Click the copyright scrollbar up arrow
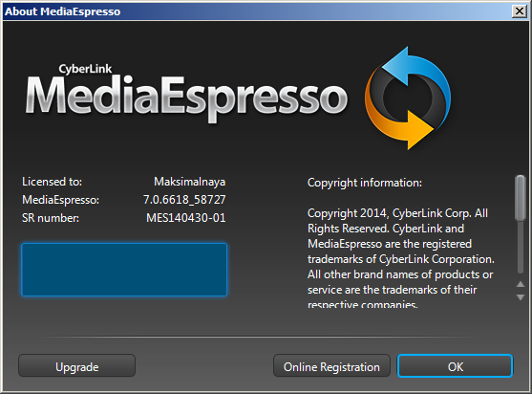This screenshot has height=394, width=532. [x=521, y=284]
